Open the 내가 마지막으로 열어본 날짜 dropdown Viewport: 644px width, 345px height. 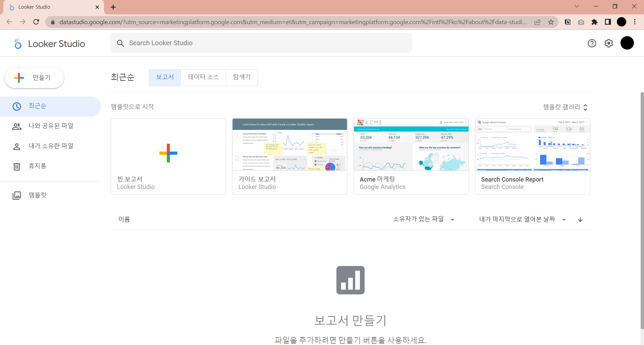(x=523, y=219)
